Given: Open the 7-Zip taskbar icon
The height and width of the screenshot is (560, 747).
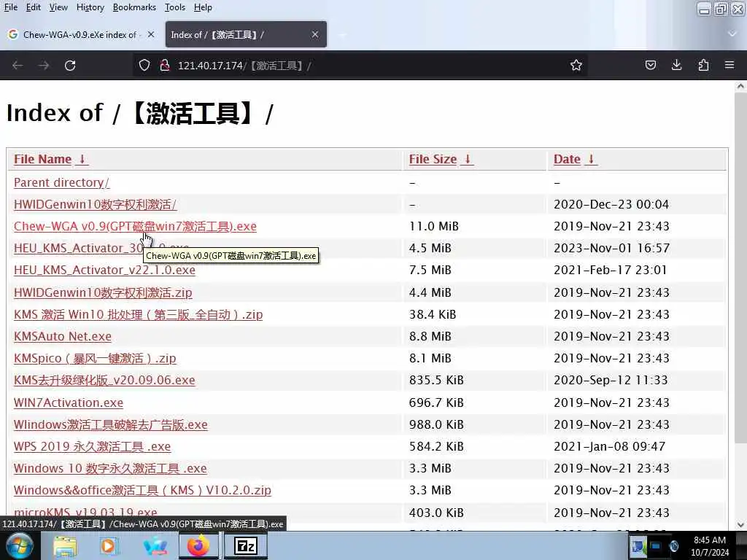Looking at the screenshot, I should point(246,545).
